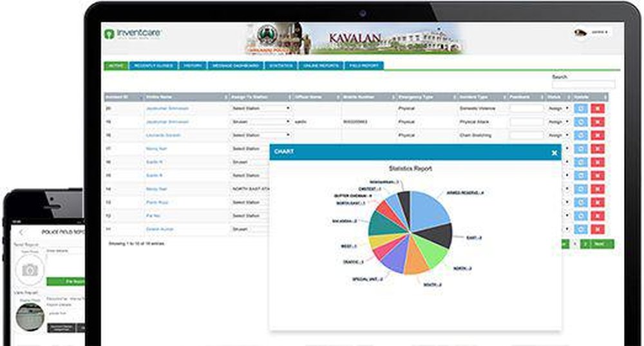Click blue update icon for incident 18
The image size is (644, 346).
[580, 135]
